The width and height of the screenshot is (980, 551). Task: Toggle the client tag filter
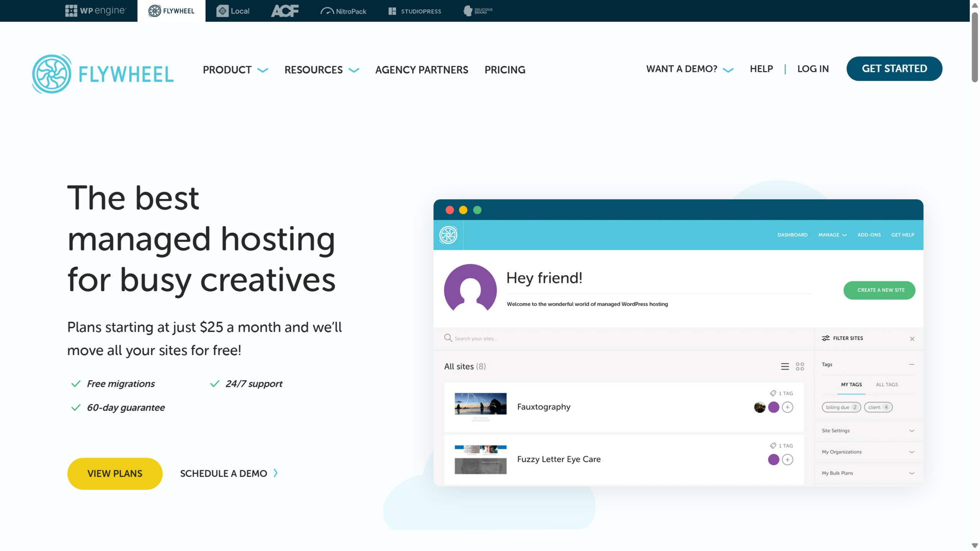click(878, 407)
